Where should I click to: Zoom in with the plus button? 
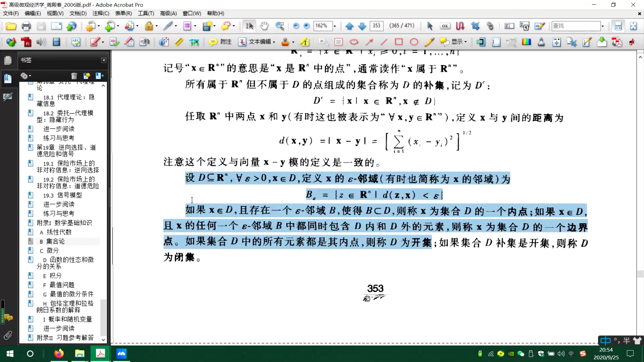pyautogui.click(x=307, y=26)
